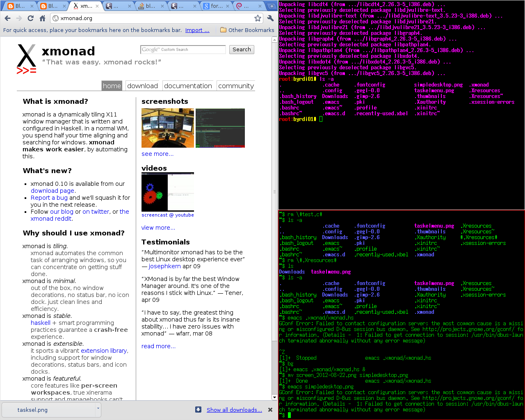Open the Other Bookmarks folder

tap(247, 30)
